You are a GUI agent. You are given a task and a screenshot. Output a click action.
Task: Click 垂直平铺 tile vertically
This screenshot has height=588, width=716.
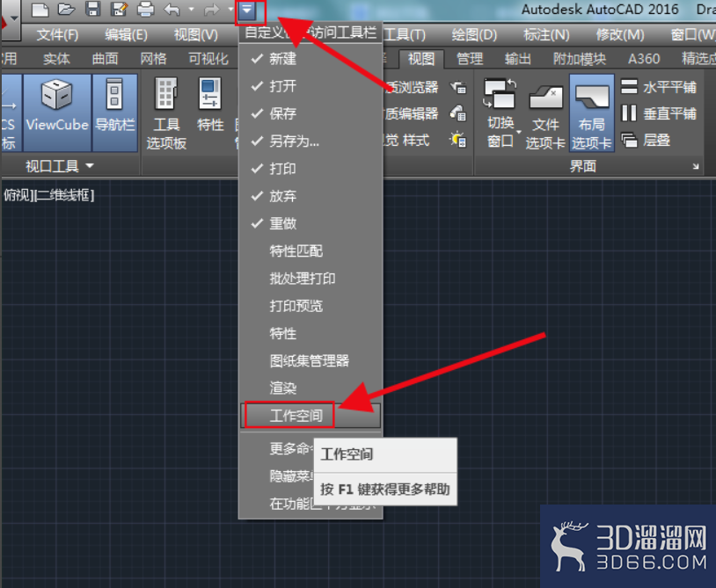click(x=659, y=113)
